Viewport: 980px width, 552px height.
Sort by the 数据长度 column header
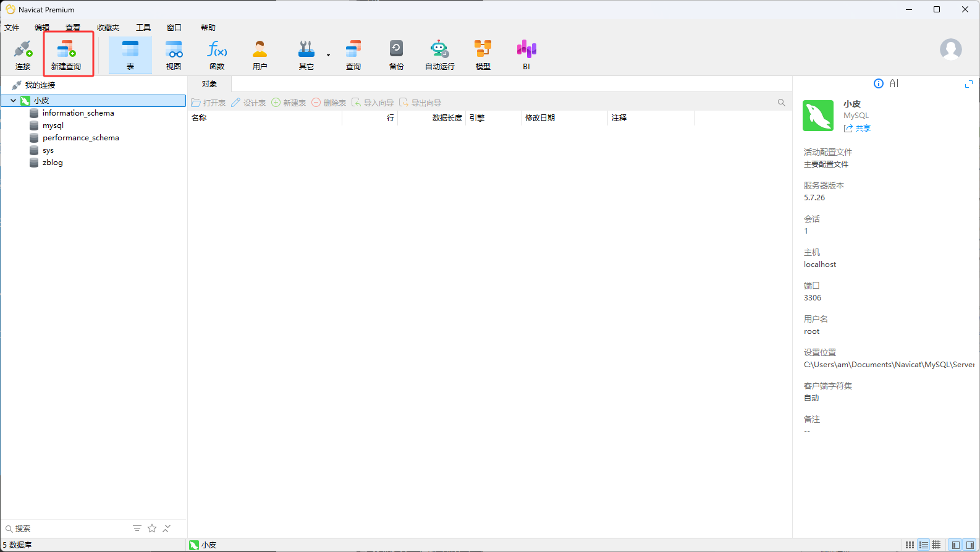(432, 118)
